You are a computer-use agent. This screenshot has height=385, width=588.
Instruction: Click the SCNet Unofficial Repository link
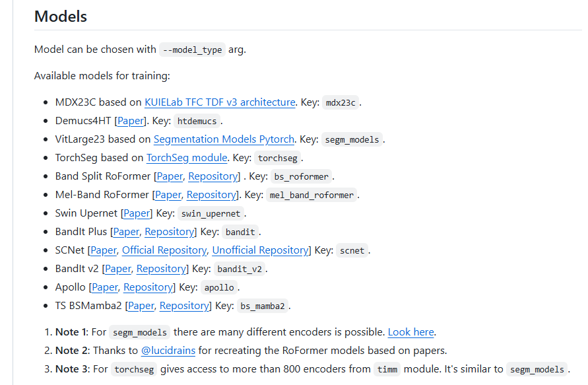point(260,250)
